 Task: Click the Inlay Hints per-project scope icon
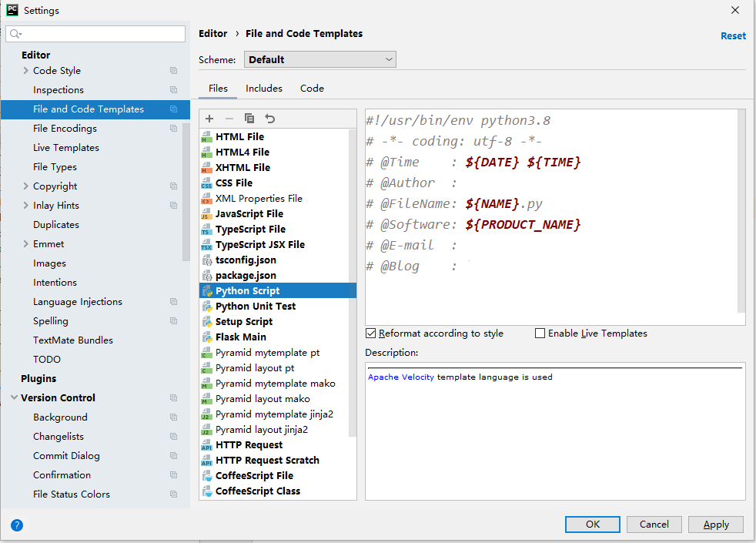(173, 206)
